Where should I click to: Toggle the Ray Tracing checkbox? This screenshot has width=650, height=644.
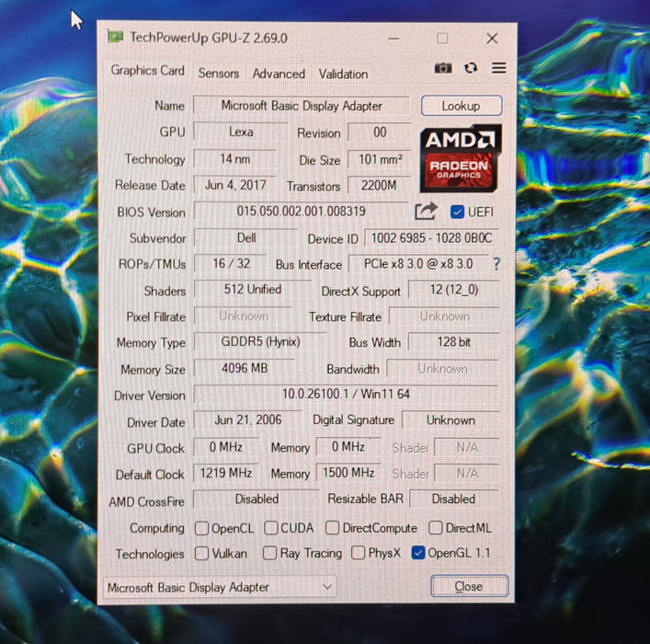(x=270, y=553)
